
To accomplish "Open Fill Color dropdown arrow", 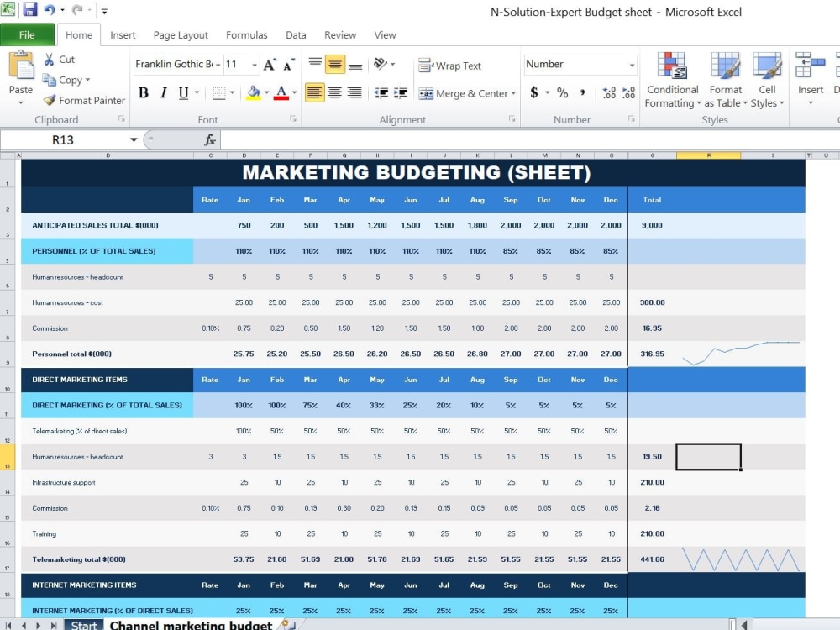I will tap(266, 92).
